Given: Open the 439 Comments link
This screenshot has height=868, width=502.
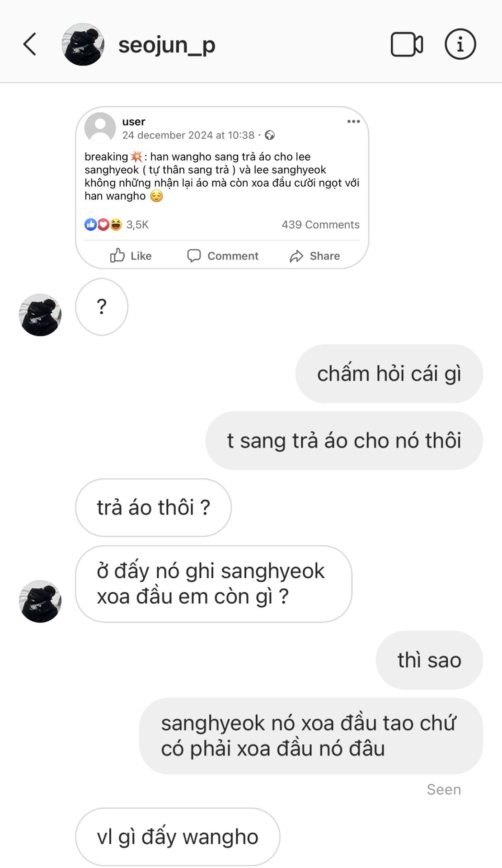Looking at the screenshot, I should pos(320,225).
